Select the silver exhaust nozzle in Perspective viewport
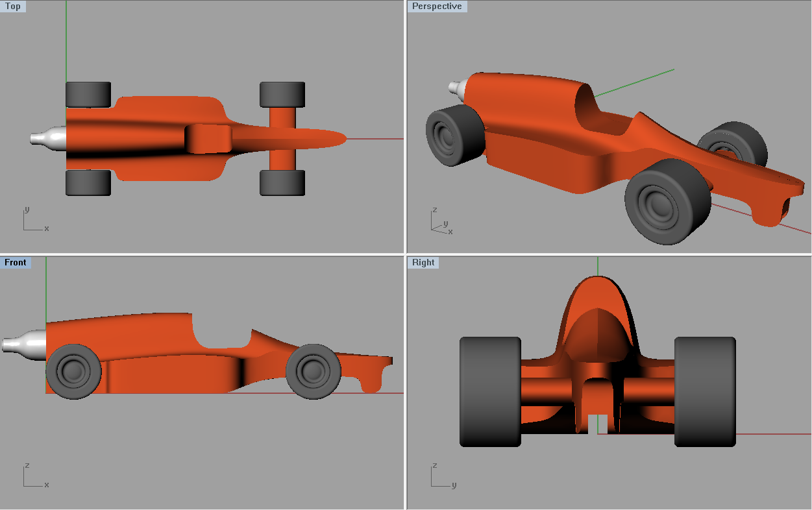 (458, 88)
